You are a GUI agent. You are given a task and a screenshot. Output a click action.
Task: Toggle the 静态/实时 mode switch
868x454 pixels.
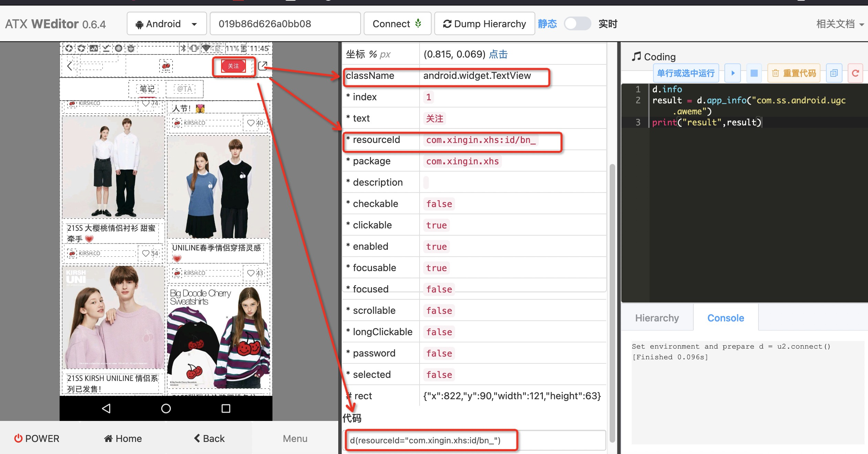click(x=577, y=24)
